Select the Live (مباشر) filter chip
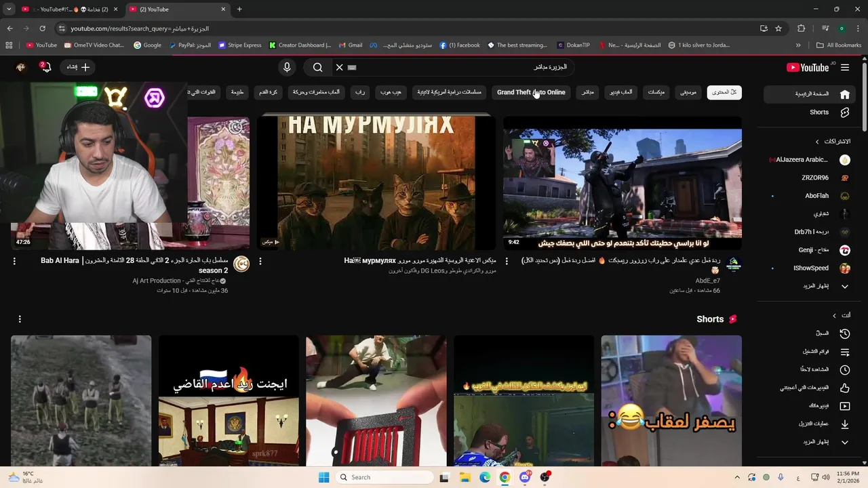868x488 pixels. pyautogui.click(x=588, y=92)
